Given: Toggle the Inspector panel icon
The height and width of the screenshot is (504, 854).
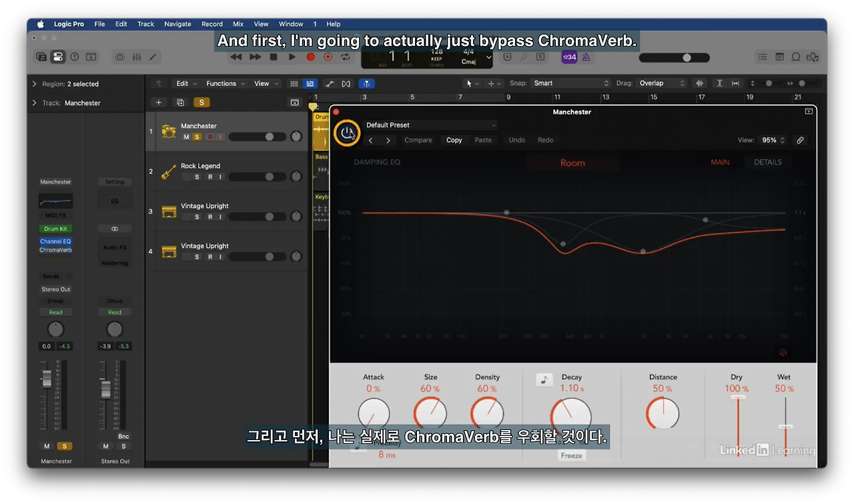Looking at the screenshot, I should point(58,57).
